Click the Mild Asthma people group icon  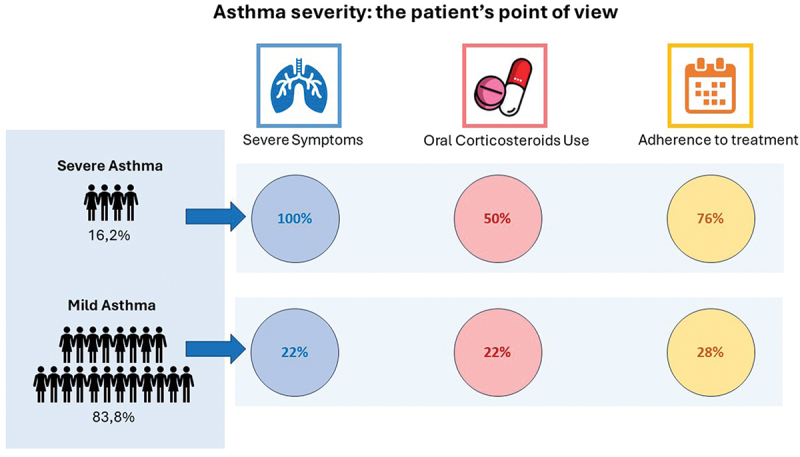(x=113, y=365)
